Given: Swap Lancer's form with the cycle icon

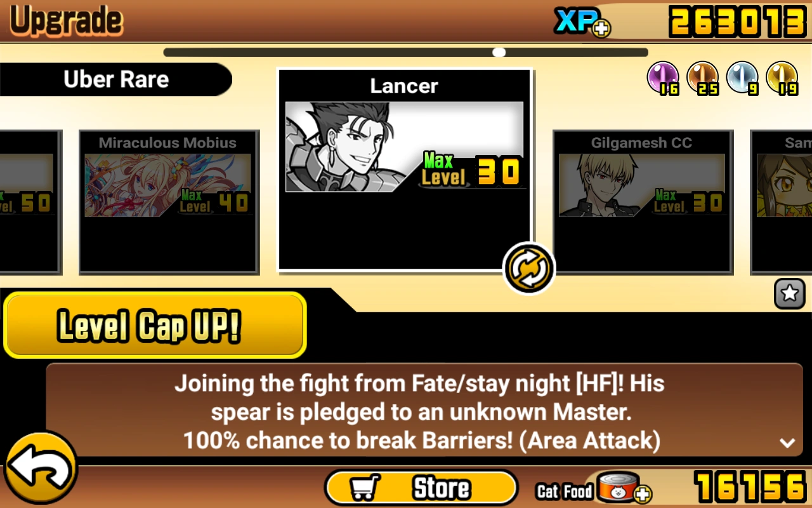Looking at the screenshot, I should coord(528,269).
